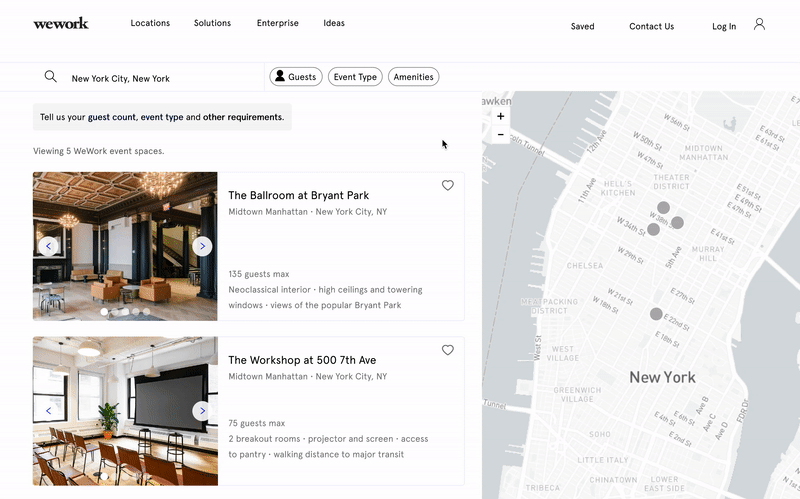Click the WeWork logo
This screenshot has width=800, height=499.
click(x=61, y=23)
